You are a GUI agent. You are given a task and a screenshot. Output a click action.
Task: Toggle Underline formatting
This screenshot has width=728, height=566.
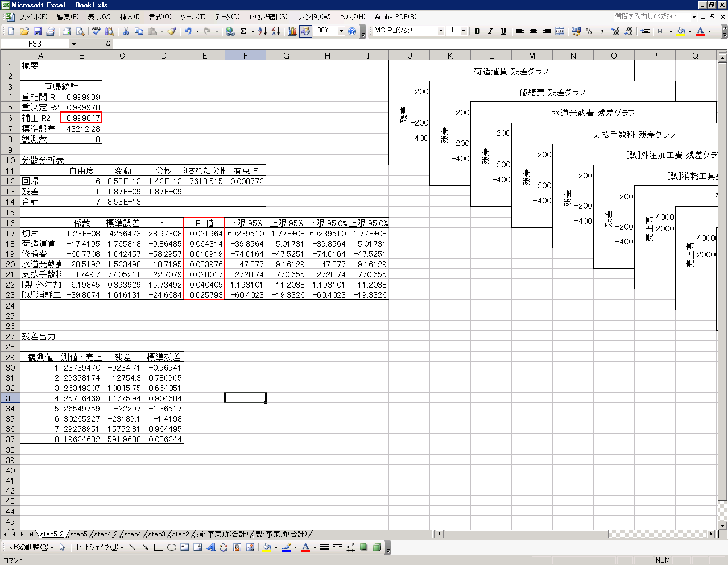(503, 31)
